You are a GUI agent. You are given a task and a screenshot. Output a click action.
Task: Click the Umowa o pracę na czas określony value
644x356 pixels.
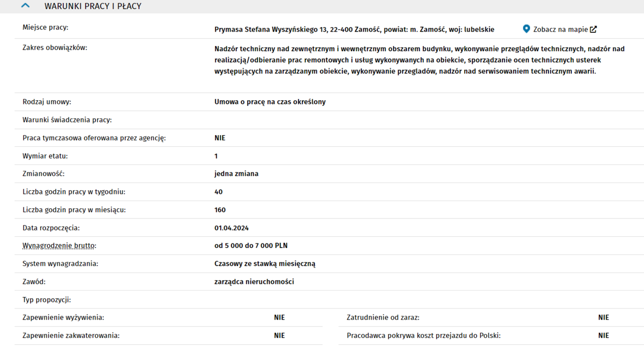pyautogui.click(x=270, y=102)
